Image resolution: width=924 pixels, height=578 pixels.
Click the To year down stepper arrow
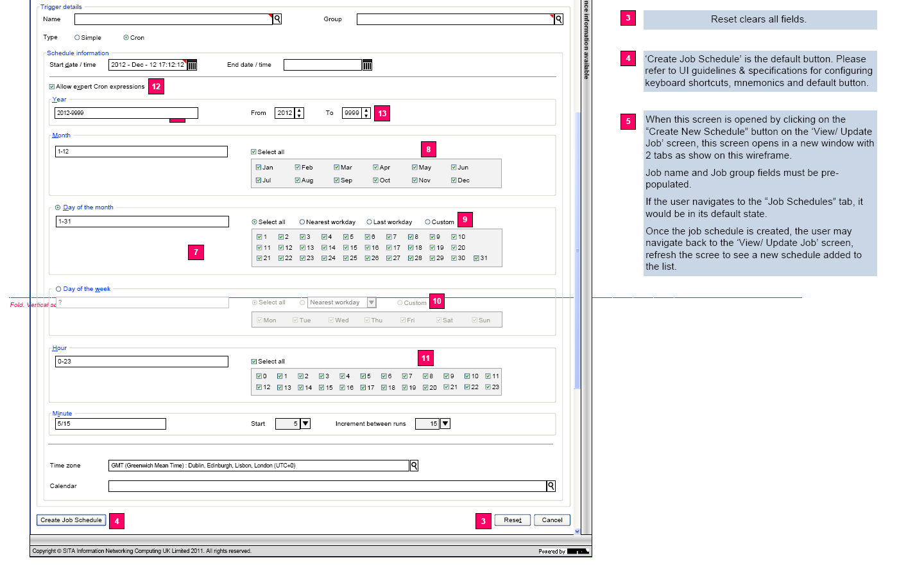pos(366,116)
